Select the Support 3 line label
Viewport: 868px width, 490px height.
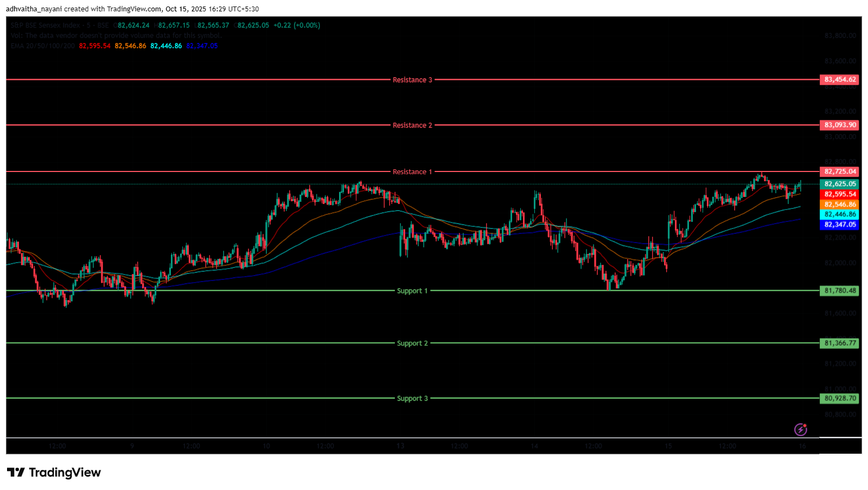pos(412,398)
